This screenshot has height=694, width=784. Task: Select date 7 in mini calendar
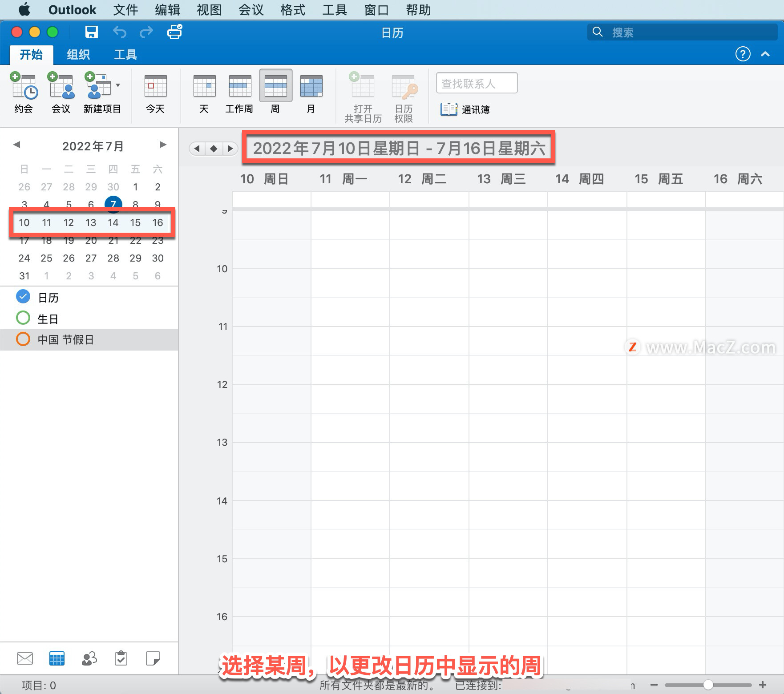click(x=113, y=204)
